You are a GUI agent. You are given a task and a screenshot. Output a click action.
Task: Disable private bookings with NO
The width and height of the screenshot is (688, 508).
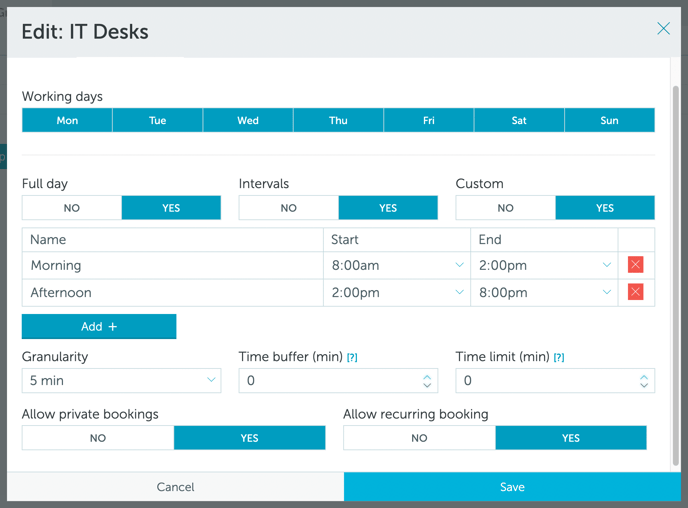(98, 438)
